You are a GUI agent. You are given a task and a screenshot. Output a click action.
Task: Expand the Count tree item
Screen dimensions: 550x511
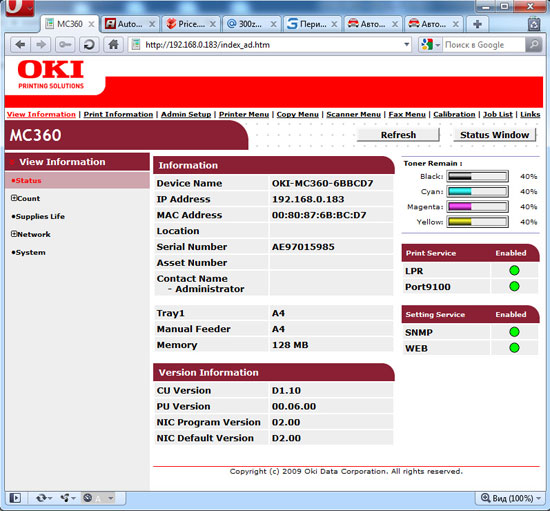(x=14, y=198)
